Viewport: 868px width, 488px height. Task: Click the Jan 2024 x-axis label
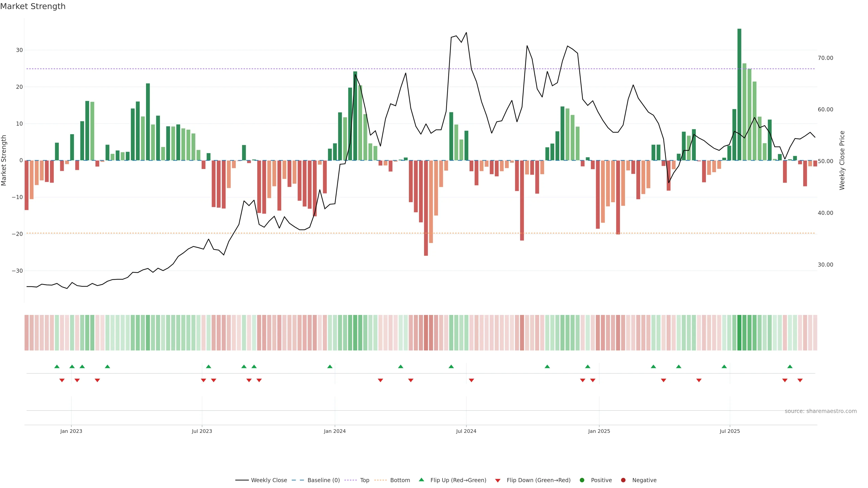click(335, 431)
